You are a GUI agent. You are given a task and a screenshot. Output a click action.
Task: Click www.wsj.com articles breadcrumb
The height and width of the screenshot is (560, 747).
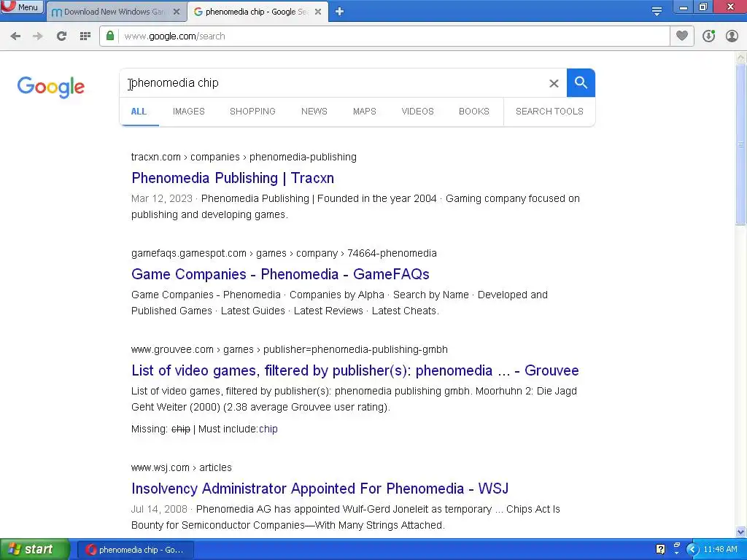181,467
